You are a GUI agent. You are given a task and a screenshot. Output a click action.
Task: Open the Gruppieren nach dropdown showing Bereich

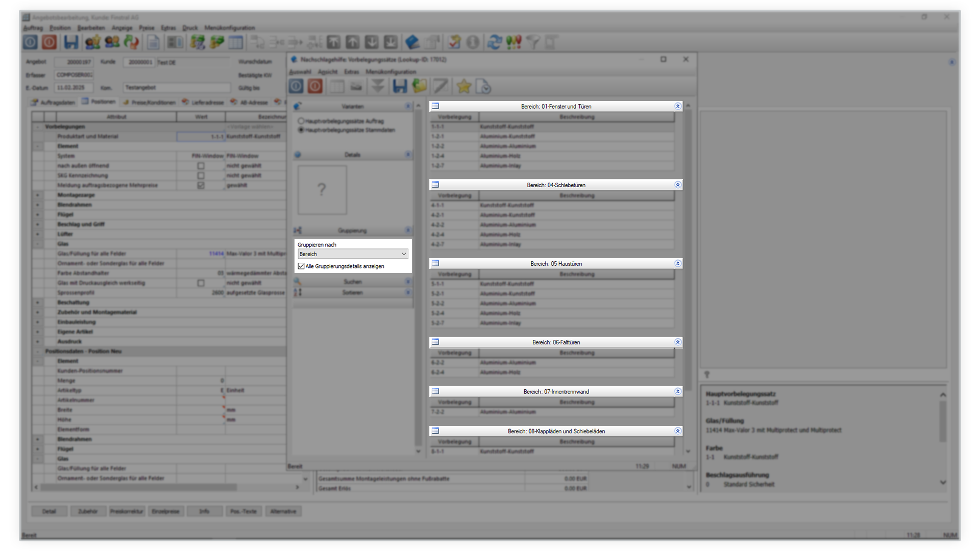(x=353, y=254)
